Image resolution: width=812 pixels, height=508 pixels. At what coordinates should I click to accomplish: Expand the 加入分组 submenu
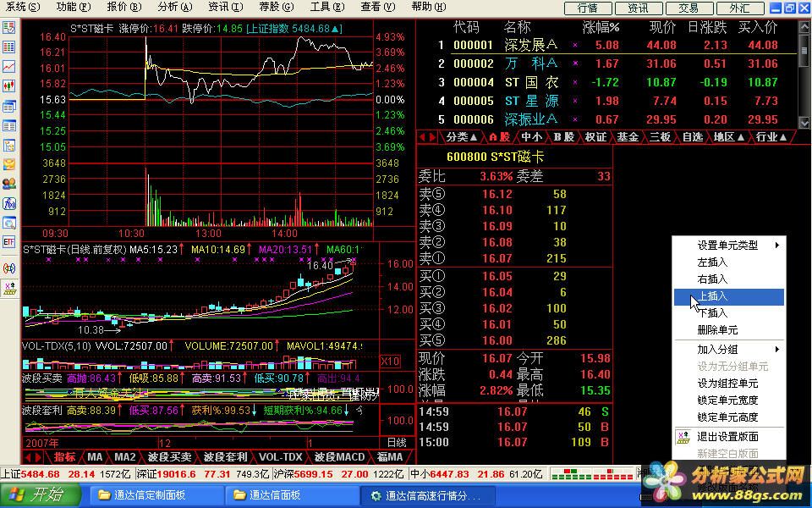(x=728, y=350)
